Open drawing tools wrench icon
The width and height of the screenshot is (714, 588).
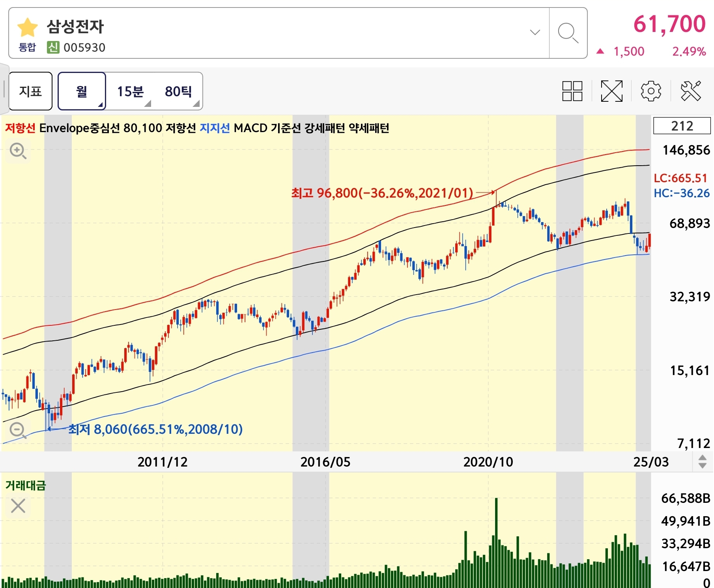[x=691, y=91]
